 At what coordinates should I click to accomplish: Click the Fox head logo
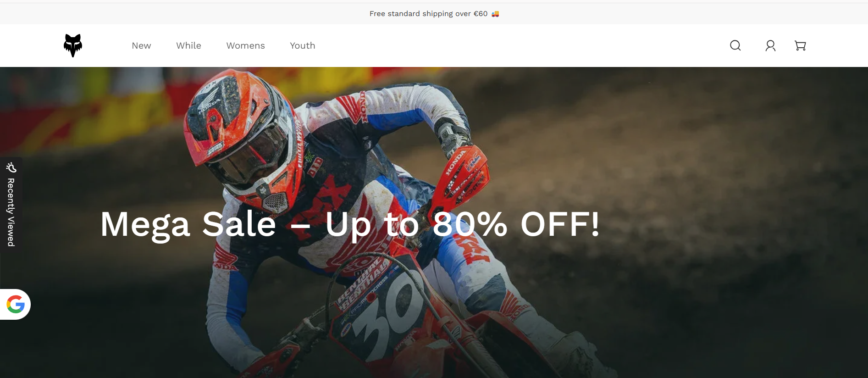[x=73, y=45]
